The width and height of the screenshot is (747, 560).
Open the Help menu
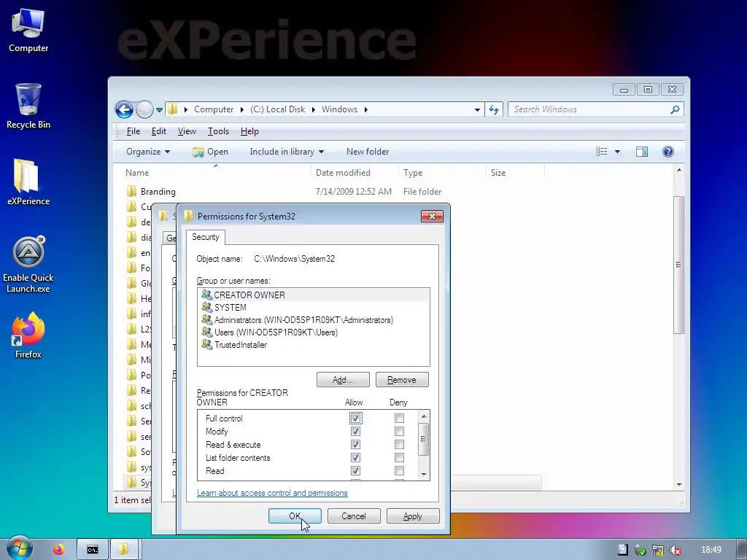(249, 131)
